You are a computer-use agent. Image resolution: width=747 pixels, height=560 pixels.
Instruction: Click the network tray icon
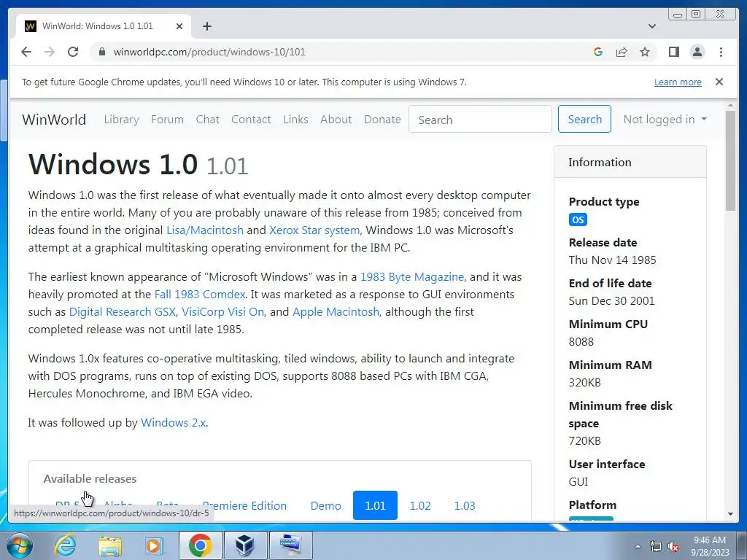(x=656, y=546)
